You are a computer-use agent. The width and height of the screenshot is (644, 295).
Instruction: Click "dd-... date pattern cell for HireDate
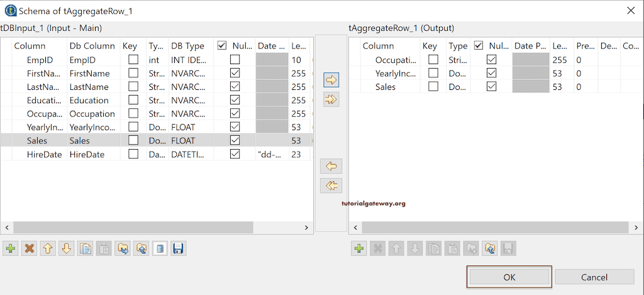(272, 155)
